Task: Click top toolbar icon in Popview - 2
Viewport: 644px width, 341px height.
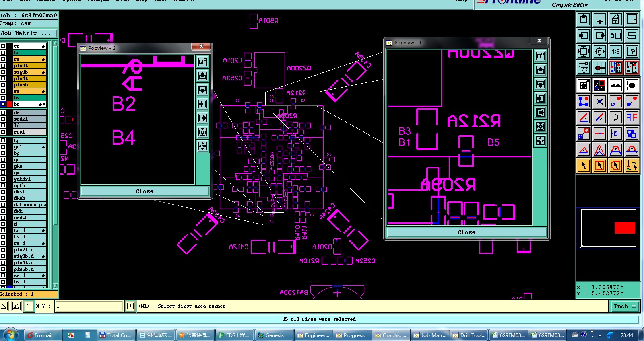Action: [x=203, y=62]
